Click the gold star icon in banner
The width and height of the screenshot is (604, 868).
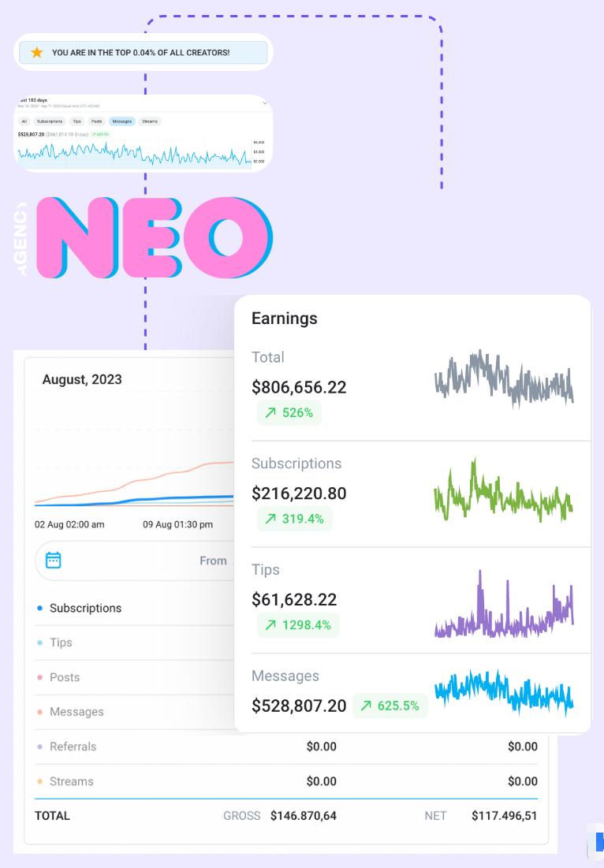coord(36,53)
